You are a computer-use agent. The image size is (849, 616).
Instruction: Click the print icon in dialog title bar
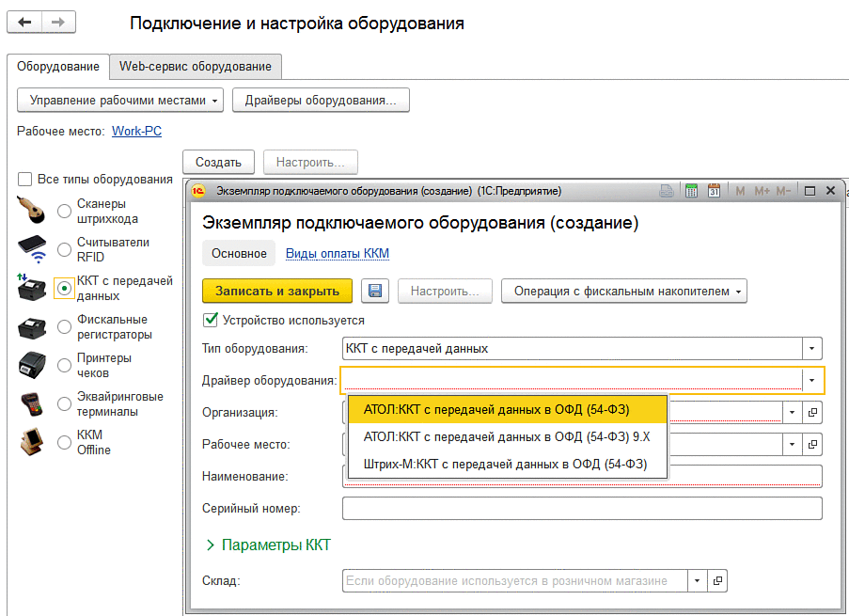667,191
